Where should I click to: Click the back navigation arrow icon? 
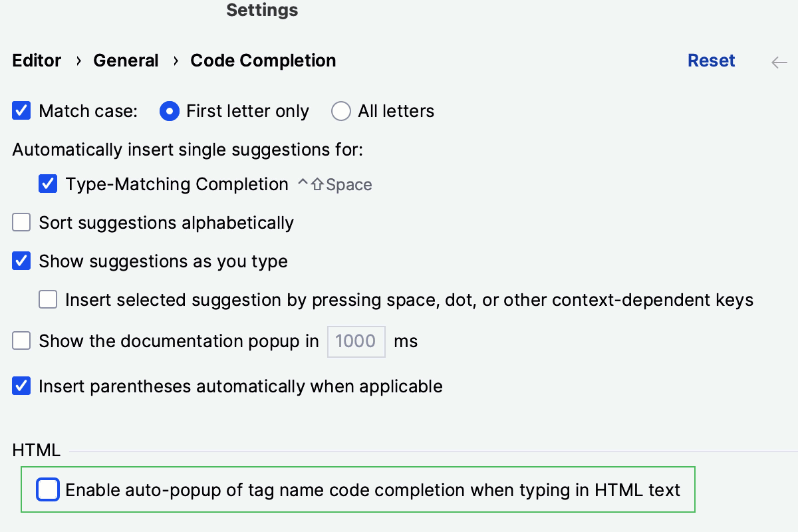point(778,61)
